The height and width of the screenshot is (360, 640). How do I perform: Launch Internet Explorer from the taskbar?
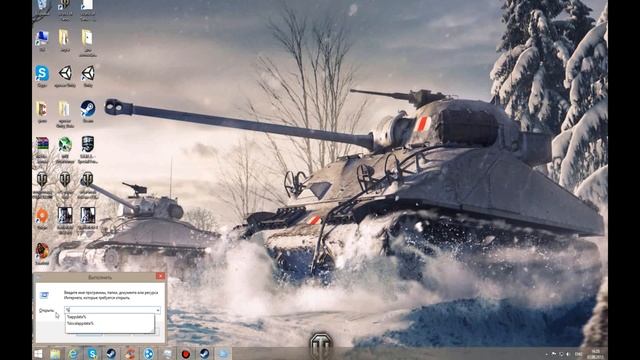[x=73, y=353]
